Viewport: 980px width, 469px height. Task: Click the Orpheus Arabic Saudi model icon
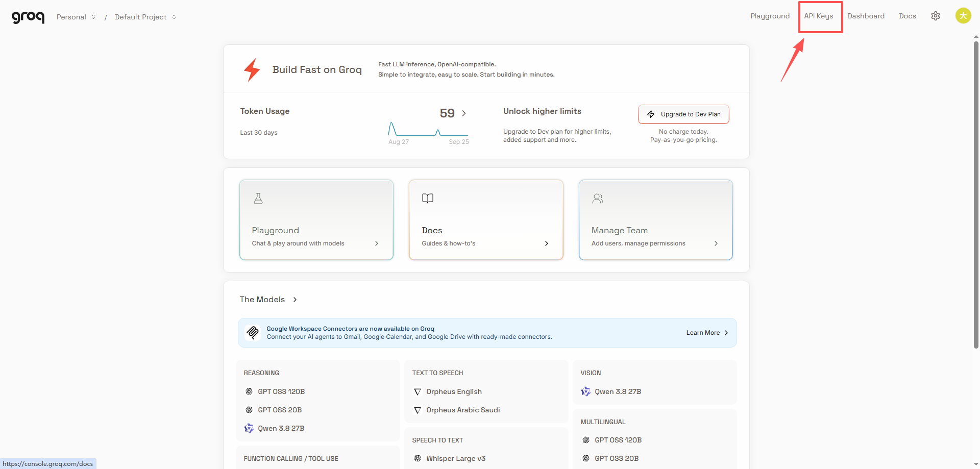coord(418,410)
